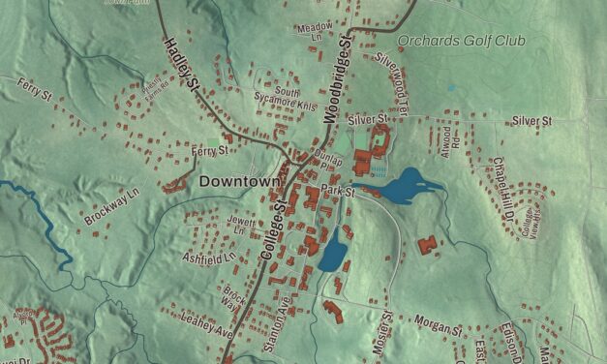Select the Jewett Ln label

[242, 225]
